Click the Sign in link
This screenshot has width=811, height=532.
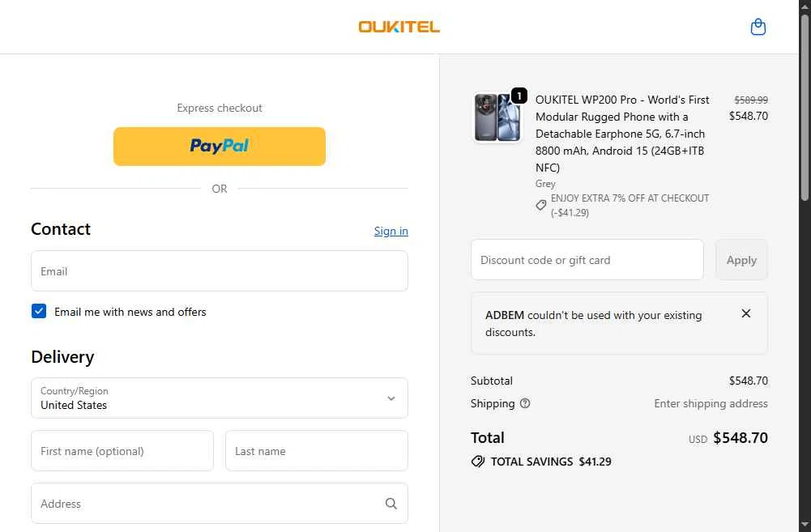[x=391, y=231]
